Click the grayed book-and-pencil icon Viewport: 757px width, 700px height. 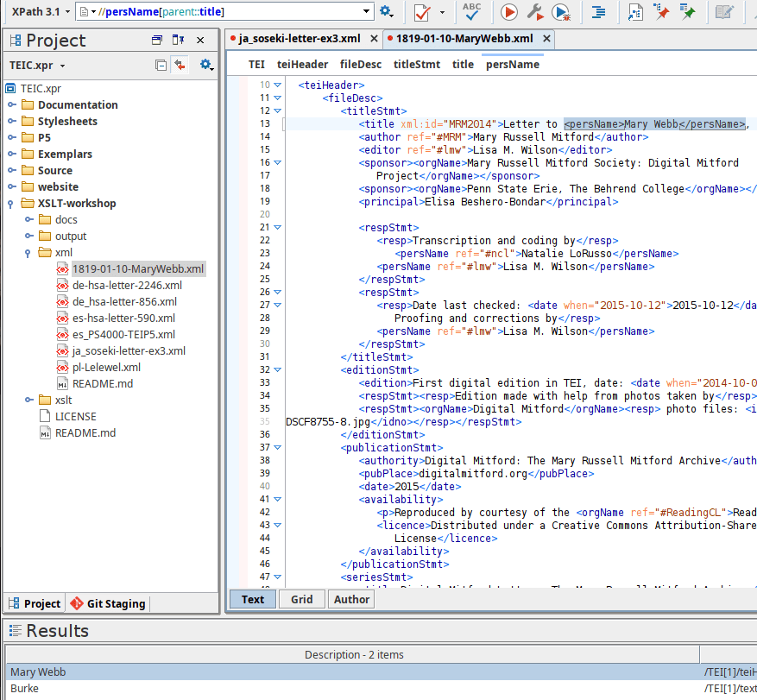[x=724, y=12]
